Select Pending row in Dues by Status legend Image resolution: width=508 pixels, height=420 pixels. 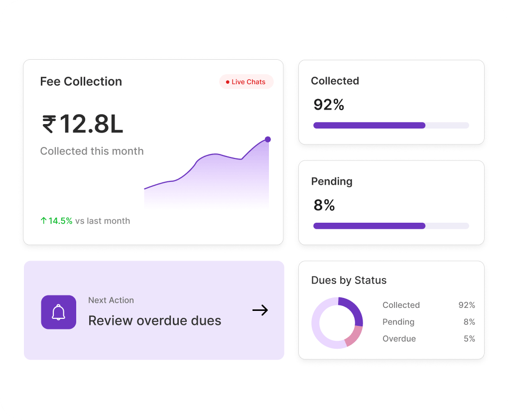[x=429, y=322]
